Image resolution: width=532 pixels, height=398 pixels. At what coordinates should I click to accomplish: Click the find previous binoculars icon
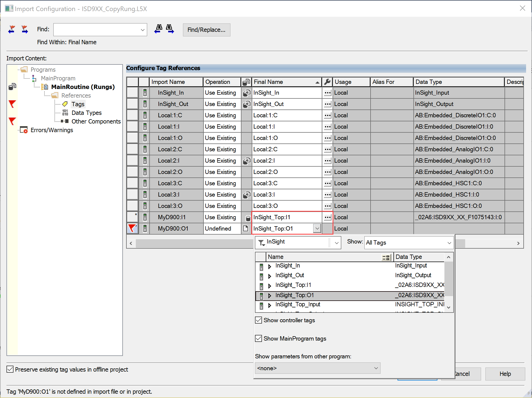tap(158, 29)
